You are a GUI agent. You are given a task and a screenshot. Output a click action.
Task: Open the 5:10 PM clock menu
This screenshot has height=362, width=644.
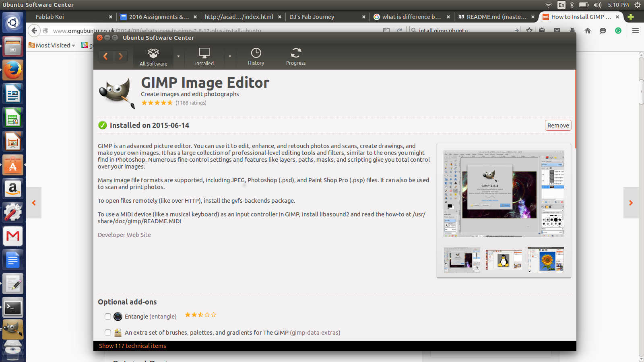tap(618, 5)
